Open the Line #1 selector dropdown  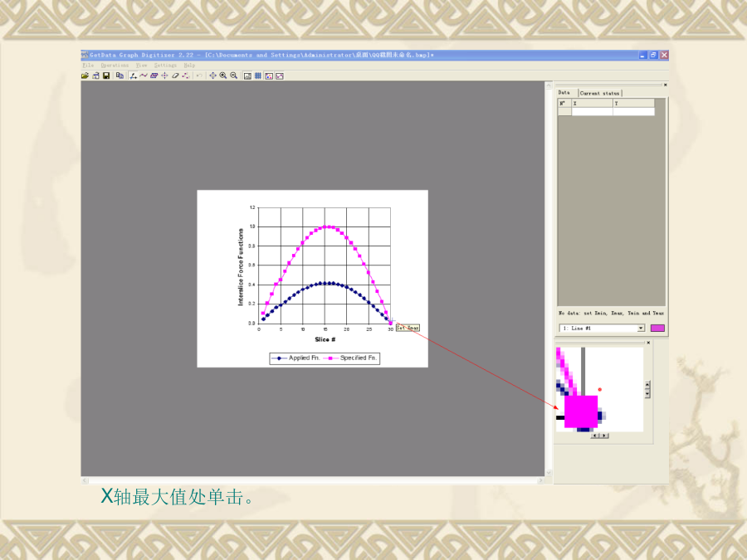pyautogui.click(x=641, y=329)
